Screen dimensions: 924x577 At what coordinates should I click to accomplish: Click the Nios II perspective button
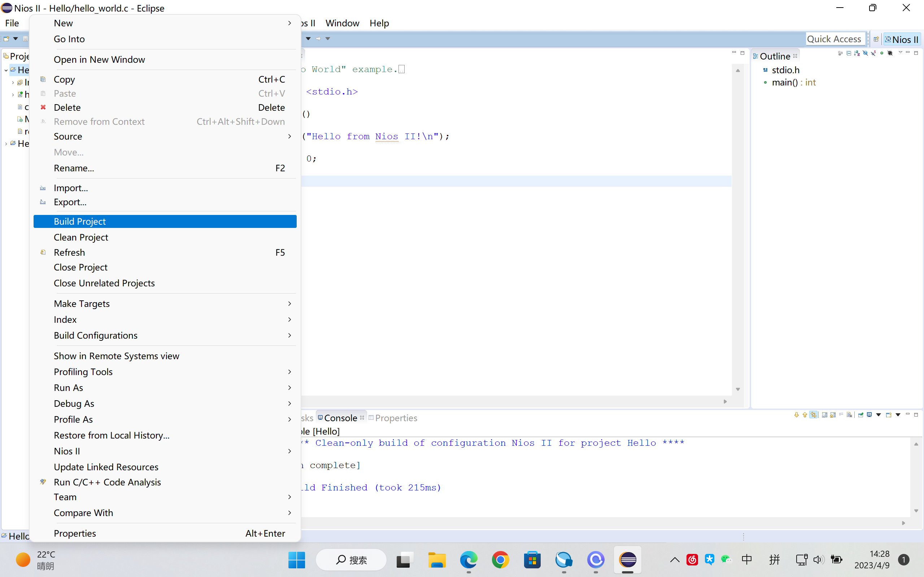tap(902, 39)
